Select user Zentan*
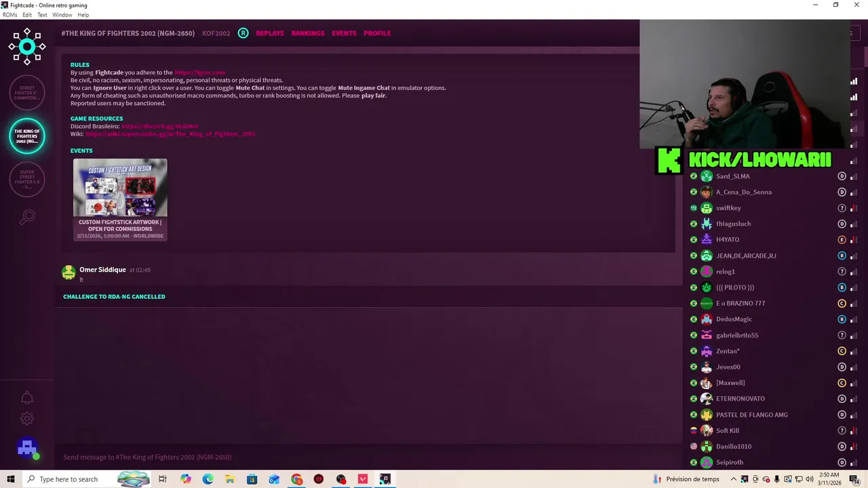Screen dimensions: 868x488 click(x=728, y=351)
